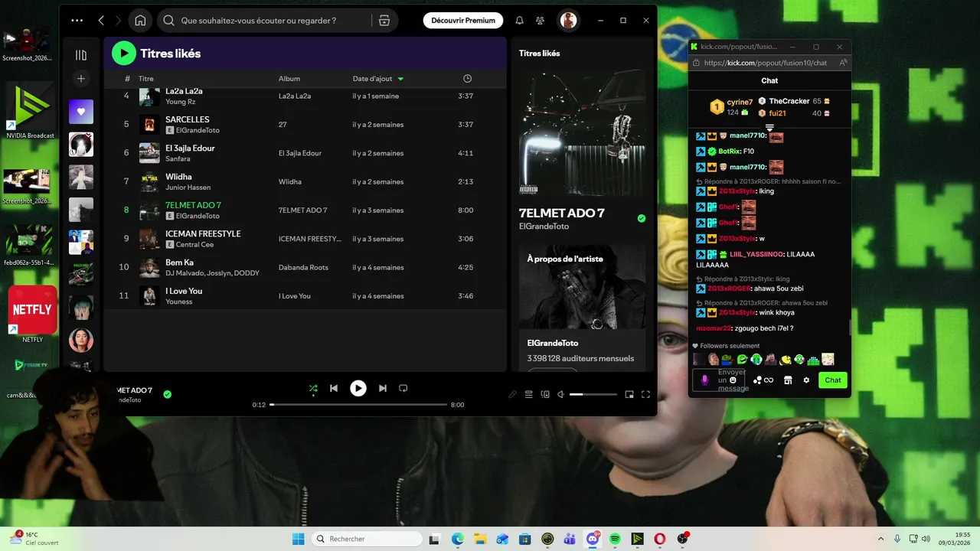Screen dimensions: 980x551
Task: Click Découvrir Premium button
Action: (x=463, y=21)
